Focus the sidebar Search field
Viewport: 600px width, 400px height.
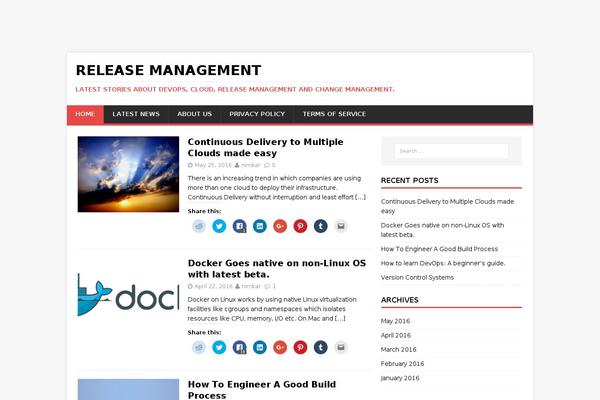click(x=451, y=151)
